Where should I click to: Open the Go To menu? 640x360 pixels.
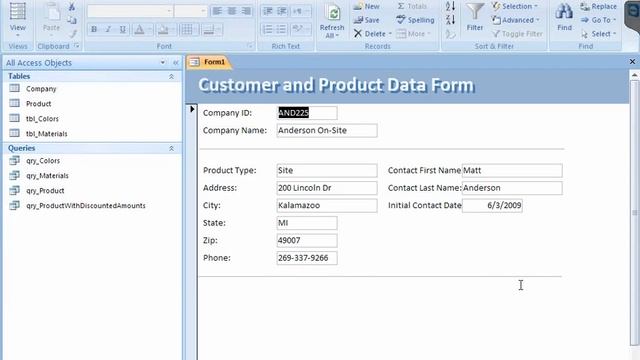(x=598, y=20)
